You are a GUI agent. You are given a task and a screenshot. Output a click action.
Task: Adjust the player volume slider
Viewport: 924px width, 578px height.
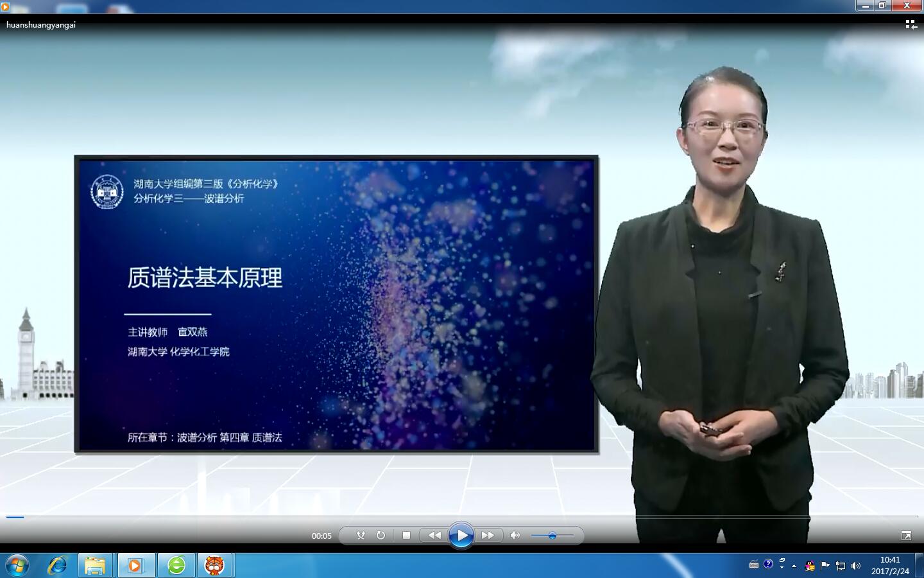[x=552, y=535]
